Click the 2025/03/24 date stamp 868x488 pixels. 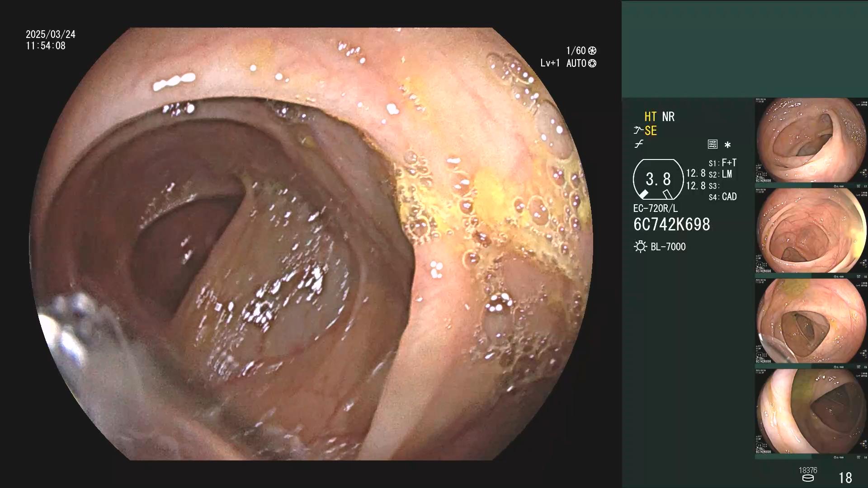coord(51,34)
